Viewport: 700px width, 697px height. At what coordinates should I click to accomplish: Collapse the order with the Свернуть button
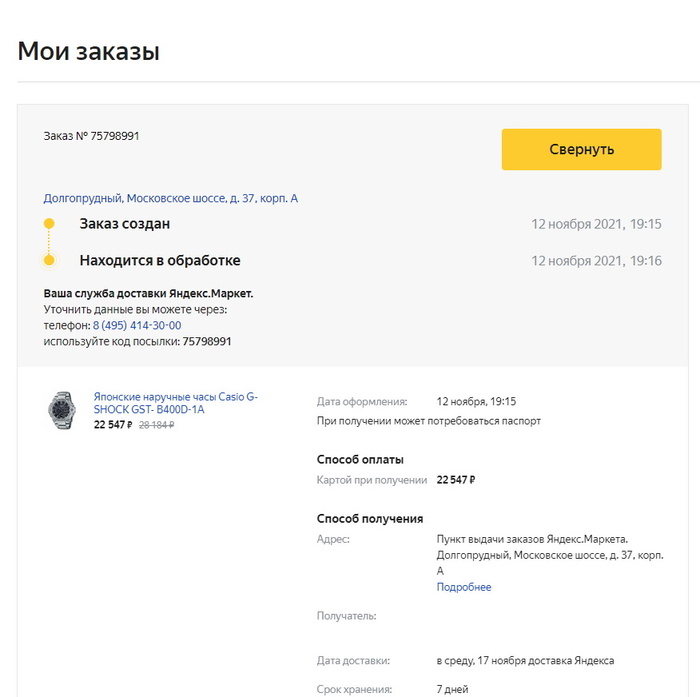(581, 149)
